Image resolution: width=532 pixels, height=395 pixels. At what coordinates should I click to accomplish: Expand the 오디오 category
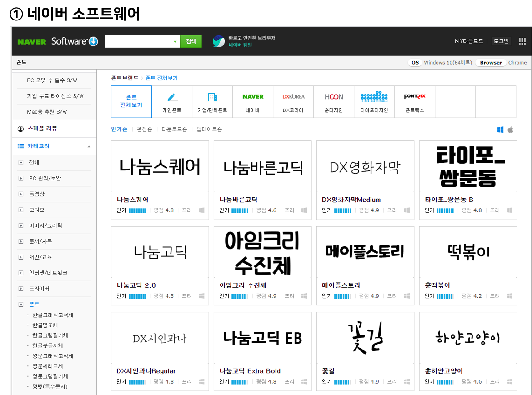point(21,210)
